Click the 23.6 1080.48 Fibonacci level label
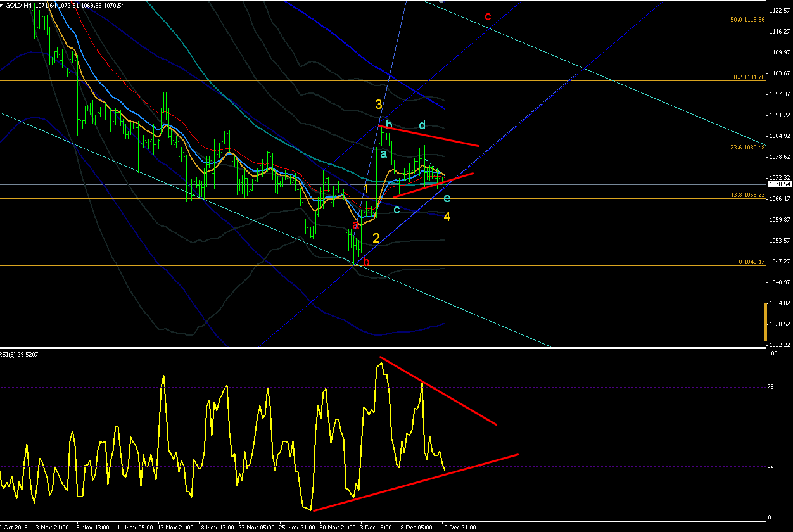Image resolution: width=793 pixels, height=532 pixels. click(x=747, y=147)
